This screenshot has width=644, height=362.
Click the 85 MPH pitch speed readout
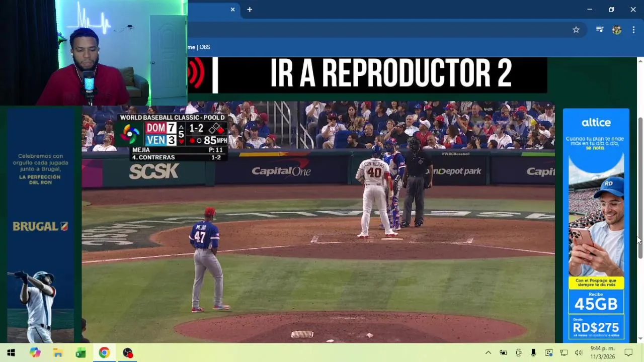pyautogui.click(x=215, y=141)
